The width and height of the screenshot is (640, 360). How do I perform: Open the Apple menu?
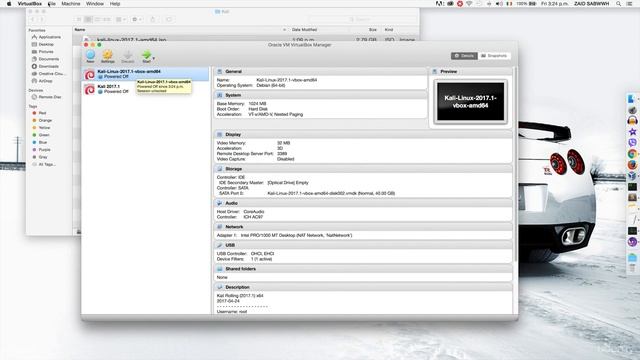pos(9,4)
